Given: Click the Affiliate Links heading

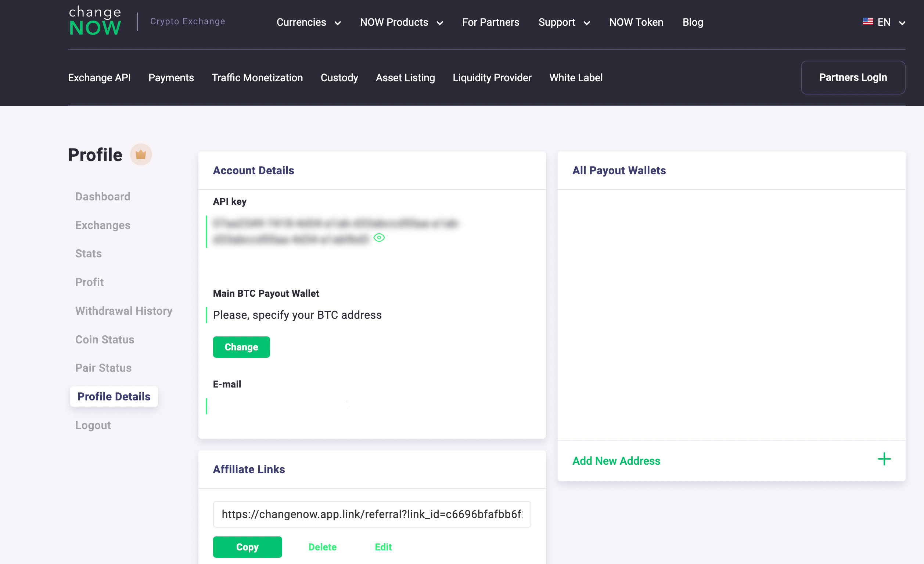Looking at the screenshot, I should tap(249, 469).
